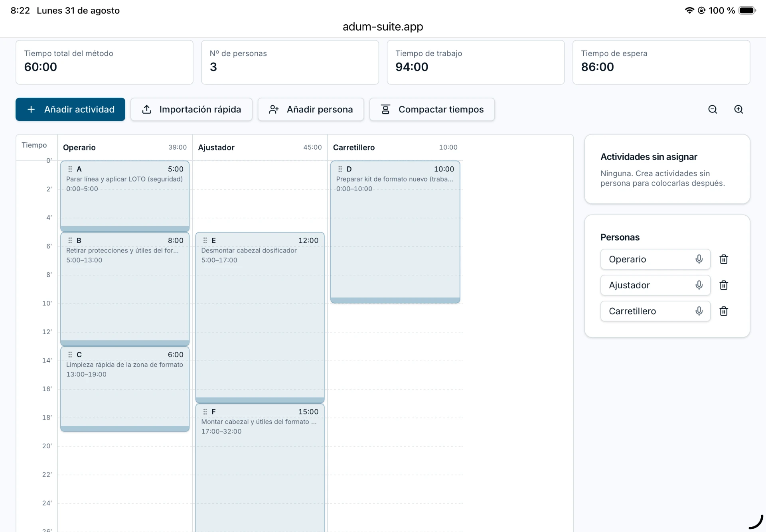Image resolution: width=766 pixels, height=532 pixels.
Task: Click the drag handle of activity B
Action: coord(70,240)
